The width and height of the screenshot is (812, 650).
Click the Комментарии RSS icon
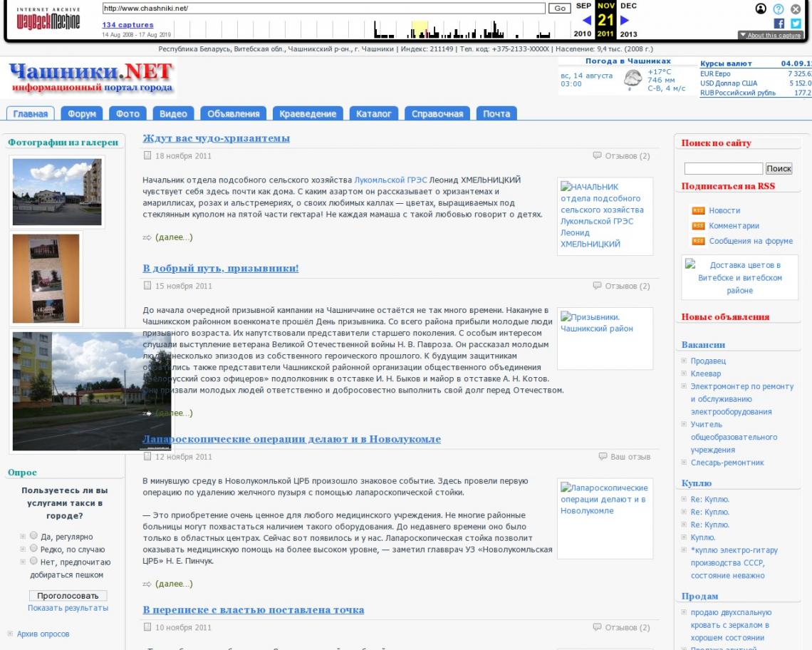point(698,225)
